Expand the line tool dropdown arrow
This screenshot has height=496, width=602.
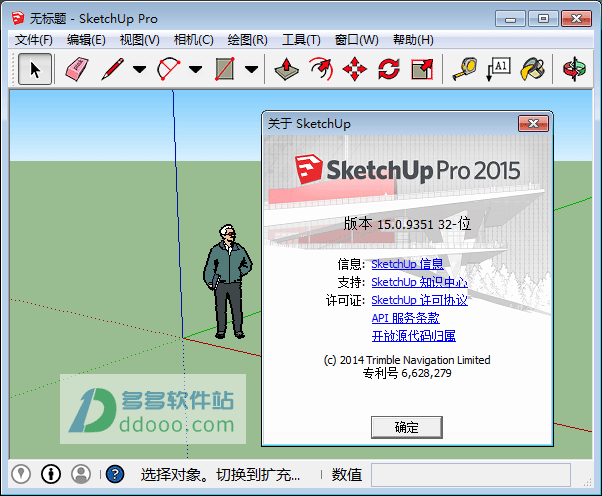pyautogui.click(x=139, y=69)
